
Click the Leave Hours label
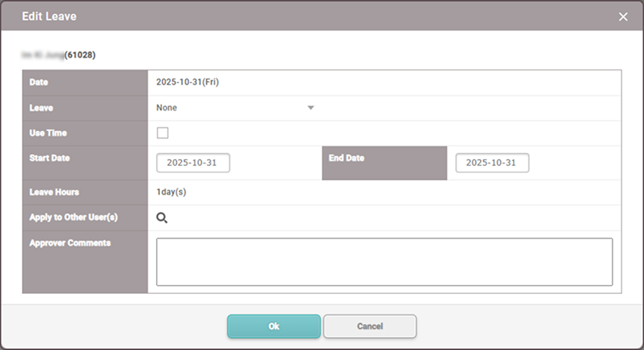click(54, 192)
